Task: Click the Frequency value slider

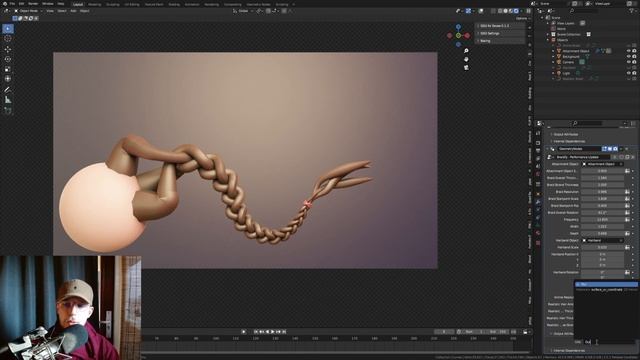Action: point(602,220)
